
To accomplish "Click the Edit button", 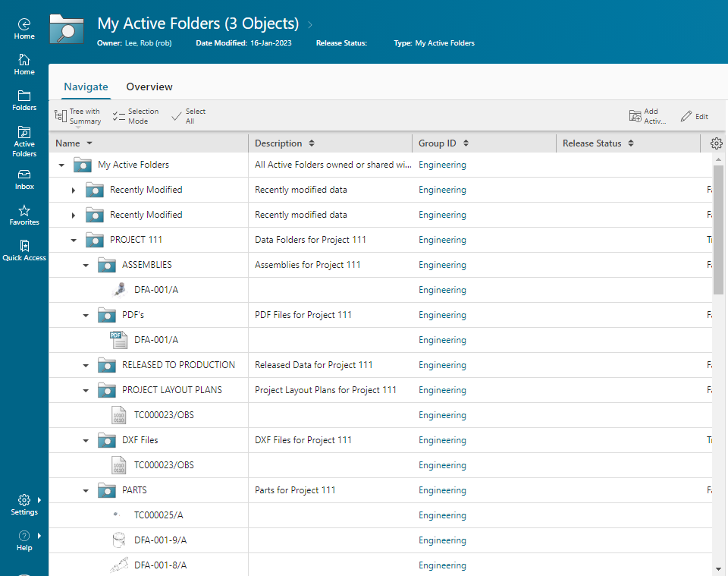I will [694, 116].
